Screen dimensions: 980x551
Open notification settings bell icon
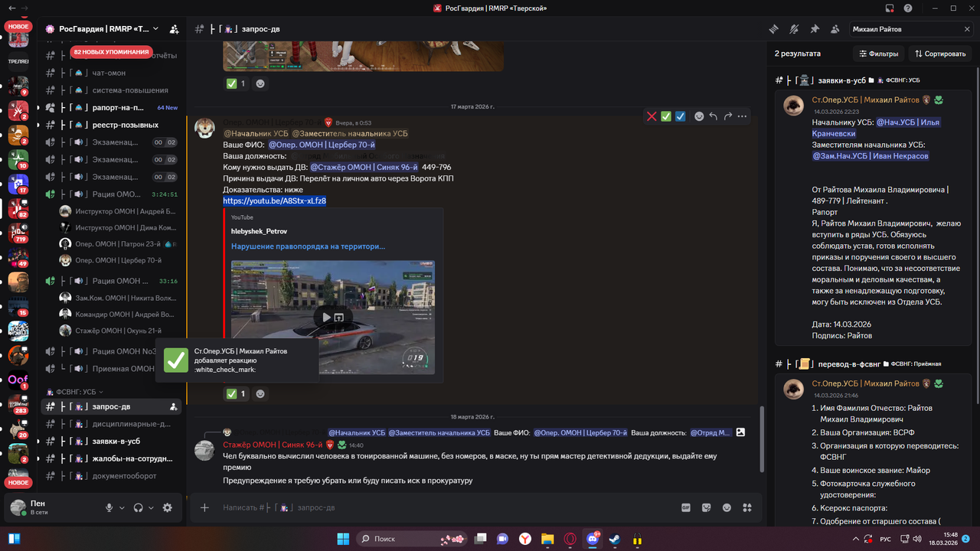click(794, 29)
